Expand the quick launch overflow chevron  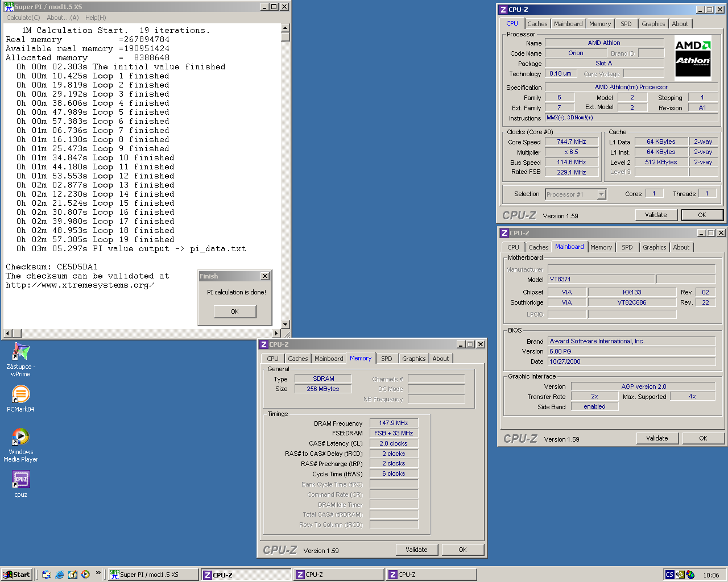tap(98, 573)
